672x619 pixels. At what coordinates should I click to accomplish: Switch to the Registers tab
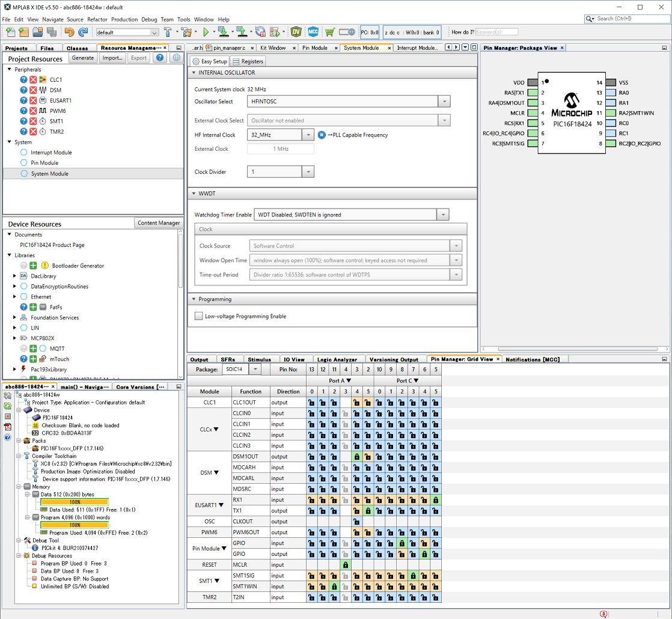[248, 61]
